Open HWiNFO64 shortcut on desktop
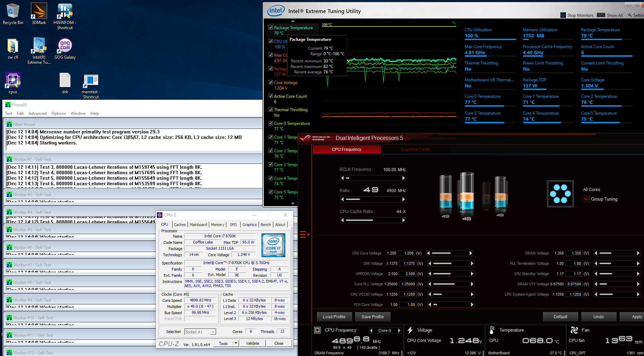644x356 pixels. (x=65, y=16)
